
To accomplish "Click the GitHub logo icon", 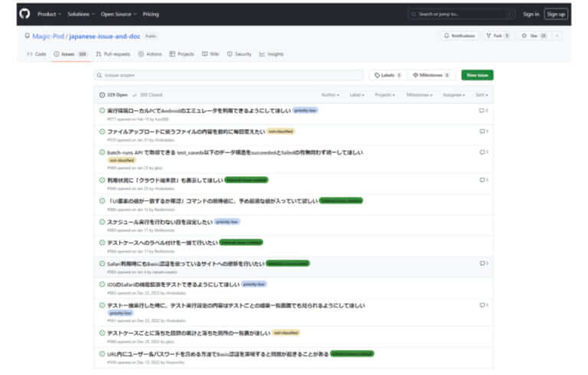I will (23, 14).
